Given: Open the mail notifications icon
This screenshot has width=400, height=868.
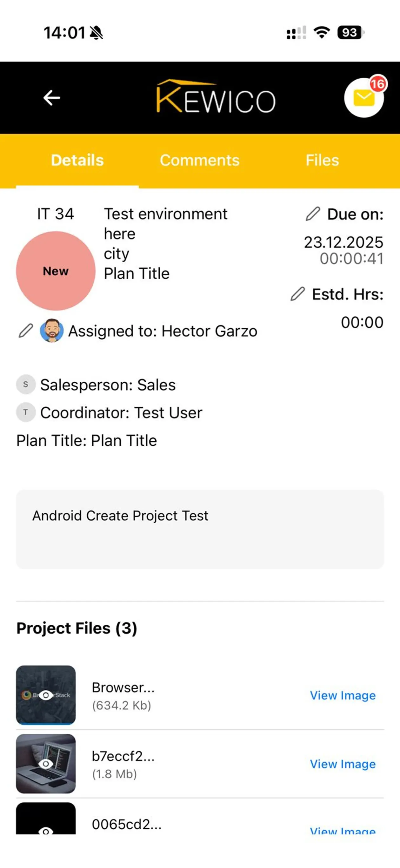Looking at the screenshot, I should tap(363, 98).
